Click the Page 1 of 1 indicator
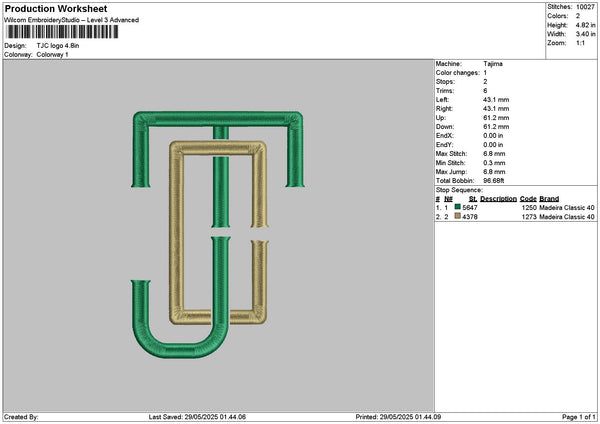Image resolution: width=600 pixels, height=424 pixels. [x=579, y=417]
